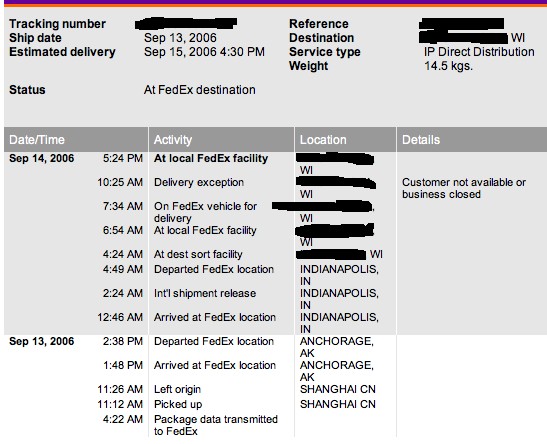Click the bold At local FedEx facility entry
This screenshot has width=547, height=444.
[x=211, y=158]
